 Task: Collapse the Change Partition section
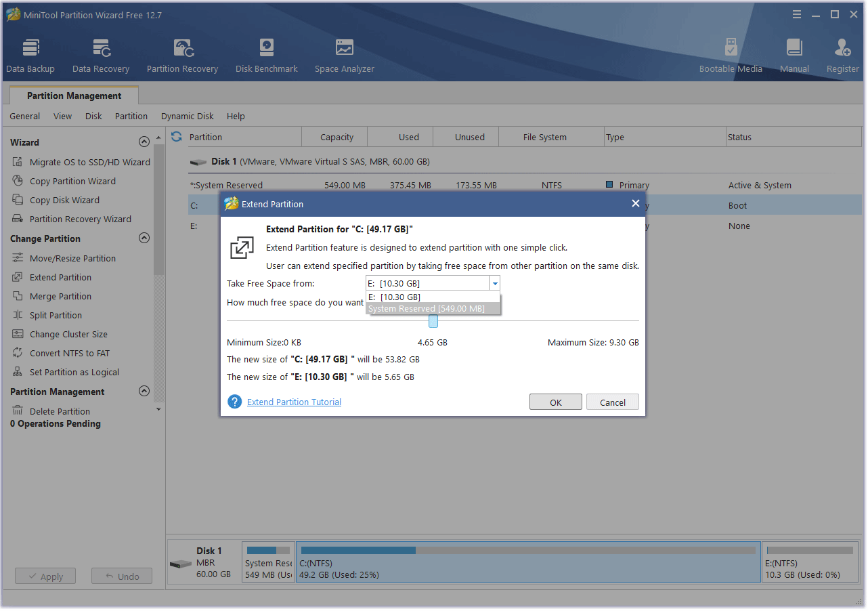tap(144, 238)
